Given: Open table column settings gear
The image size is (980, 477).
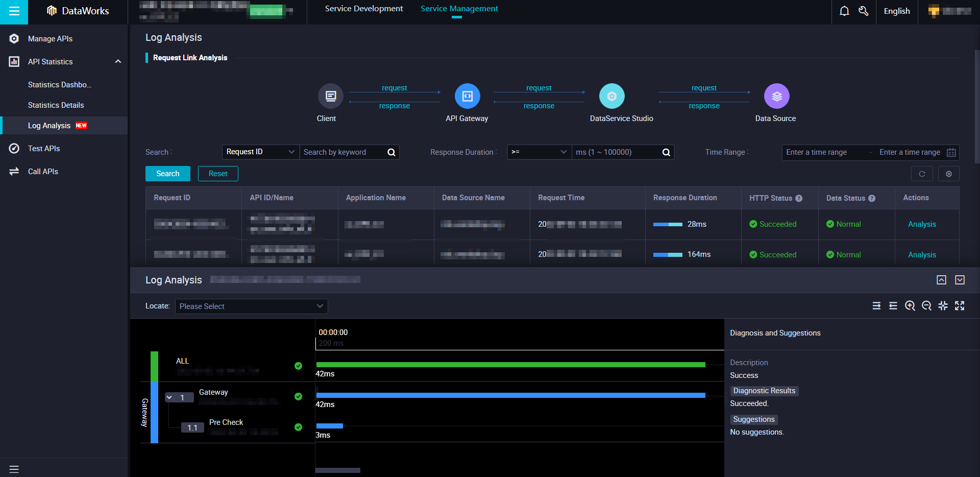Looking at the screenshot, I should [x=948, y=174].
